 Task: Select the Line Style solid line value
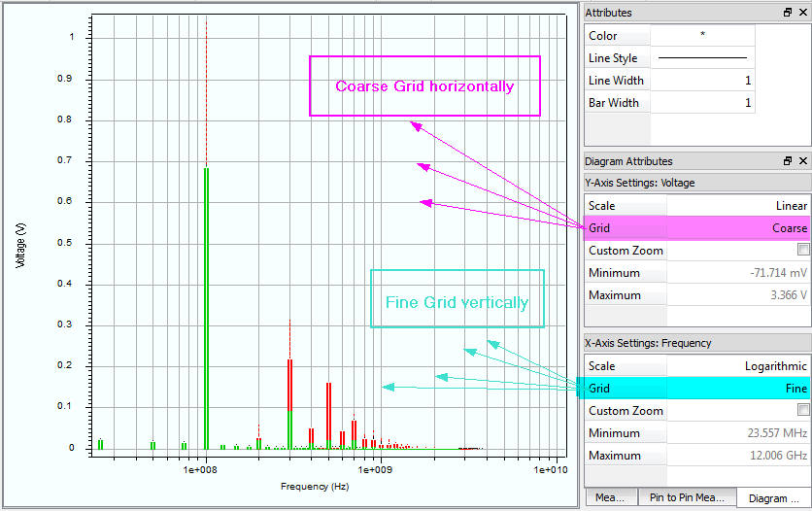click(702, 58)
